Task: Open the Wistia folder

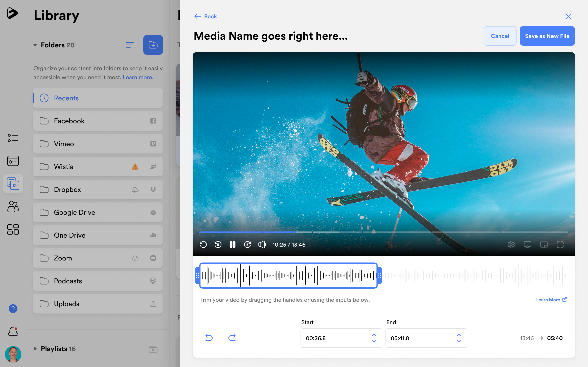Action: tap(98, 167)
